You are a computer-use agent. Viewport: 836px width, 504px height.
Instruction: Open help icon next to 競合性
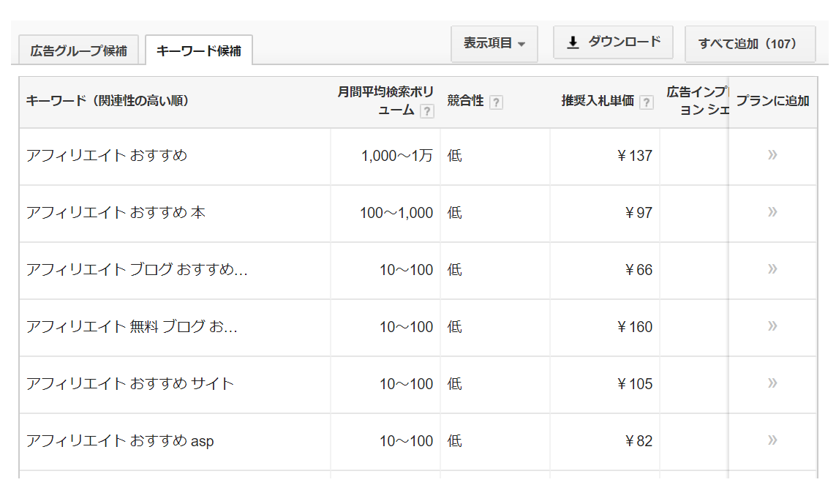point(496,102)
